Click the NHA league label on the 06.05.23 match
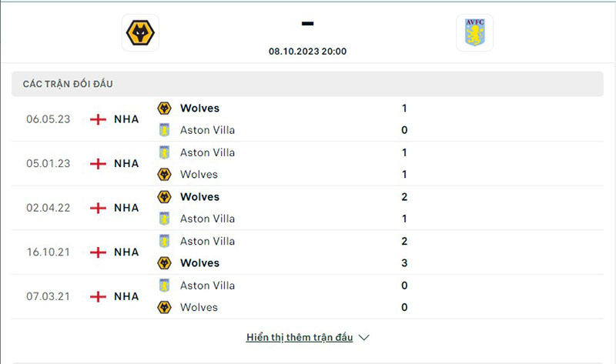Image resolution: width=616 pixels, height=364 pixels. (x=126, y=119)
